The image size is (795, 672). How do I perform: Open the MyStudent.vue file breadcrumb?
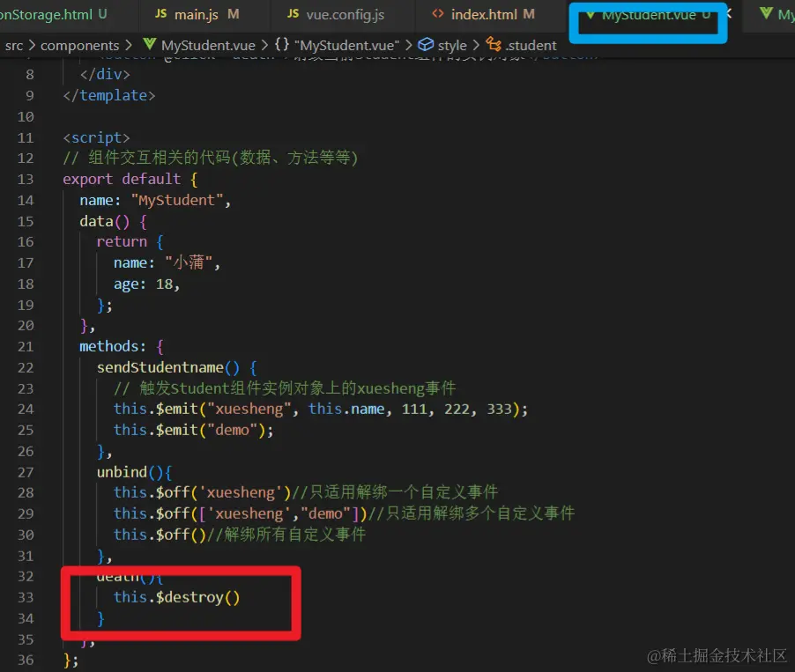point(208,46)
